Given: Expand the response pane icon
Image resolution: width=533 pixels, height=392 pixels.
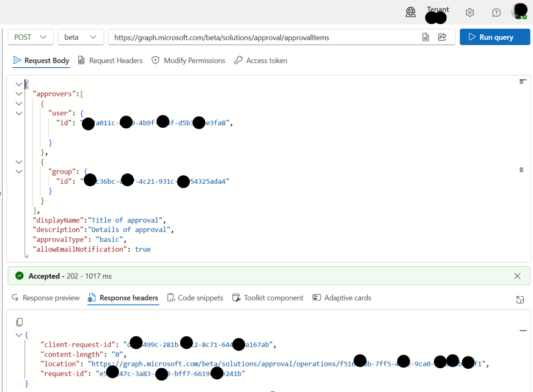Looking at the screenshot, I should pyautogui.click(x=520, y=300).
